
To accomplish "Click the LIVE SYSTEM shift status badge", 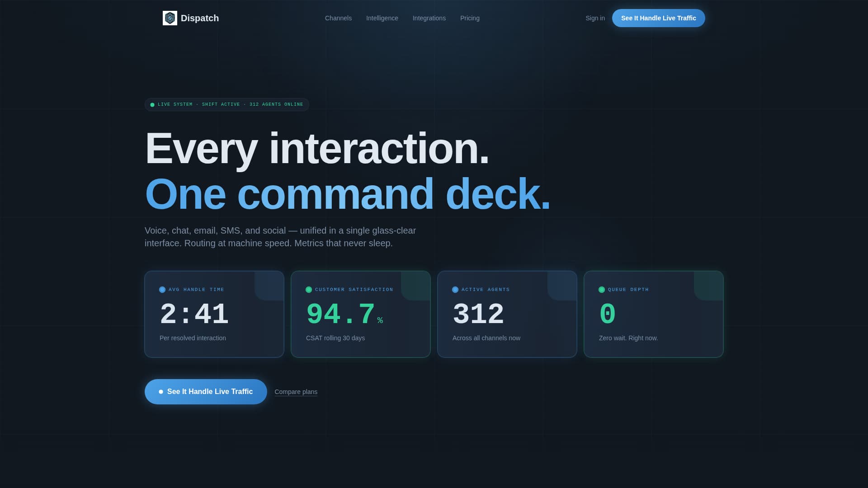I will pyautogui.click(x=226, y=104).
